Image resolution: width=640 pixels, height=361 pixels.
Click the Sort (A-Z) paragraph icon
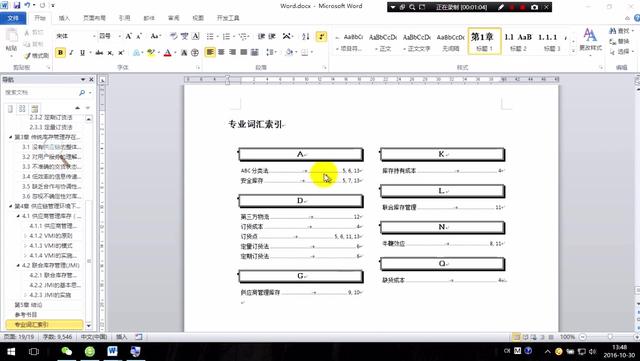coord(306,36)
